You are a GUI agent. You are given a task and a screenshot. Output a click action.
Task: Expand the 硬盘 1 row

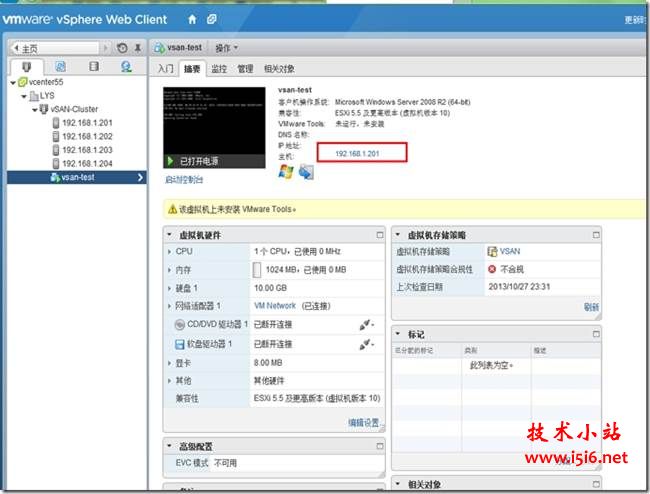click(x=169, y=288)
